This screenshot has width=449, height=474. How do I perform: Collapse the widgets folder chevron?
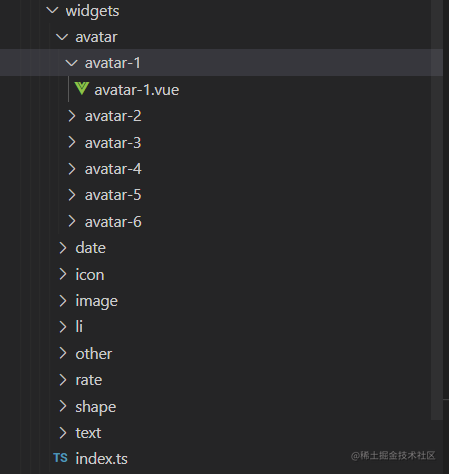53,10
